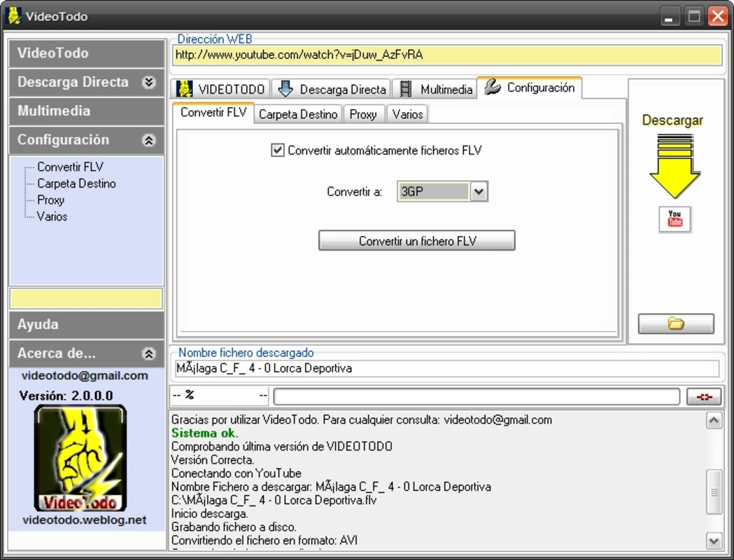Image resolution: width=734 pixels, height=560 pixels.
Task: Toggle Convertir automáticamente ficheros FLV checkbox
Action: pos(278,150)
